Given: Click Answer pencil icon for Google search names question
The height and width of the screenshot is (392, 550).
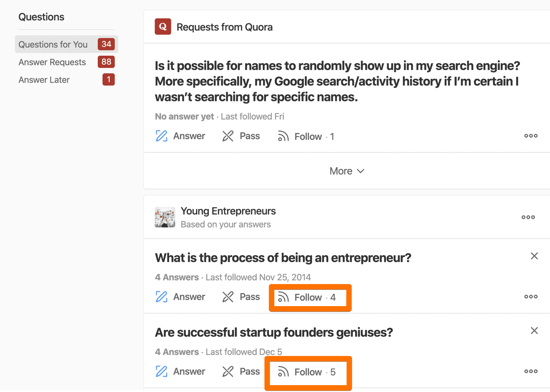Looking at the screenshot, I should click(x=162, y=136).
